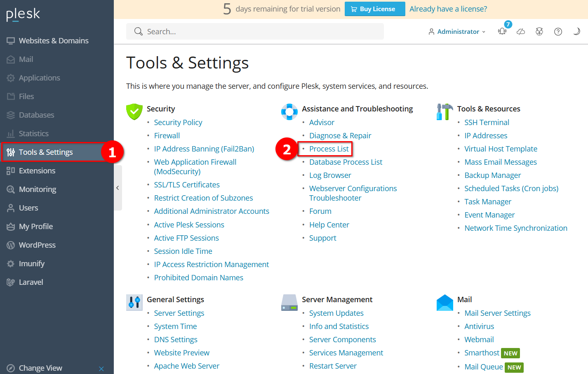
Task: Click the General Settings sliders icon
Action: (x=134, y=303)
